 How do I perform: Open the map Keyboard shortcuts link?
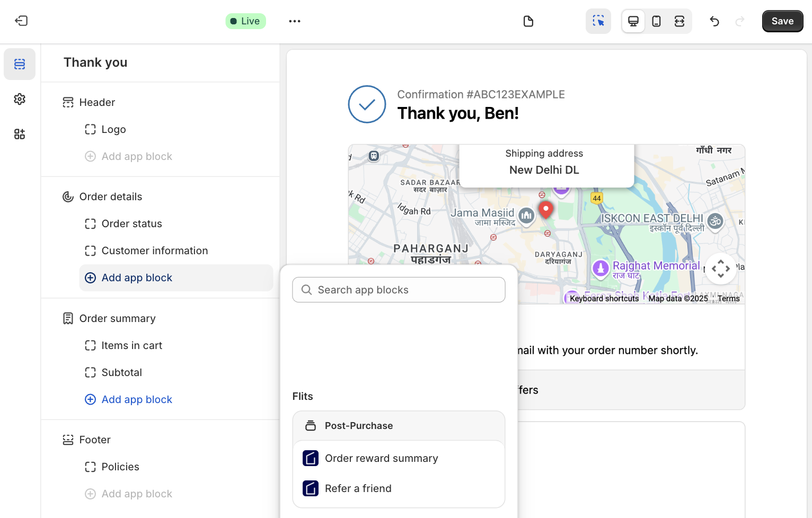[x=604, y=299]
